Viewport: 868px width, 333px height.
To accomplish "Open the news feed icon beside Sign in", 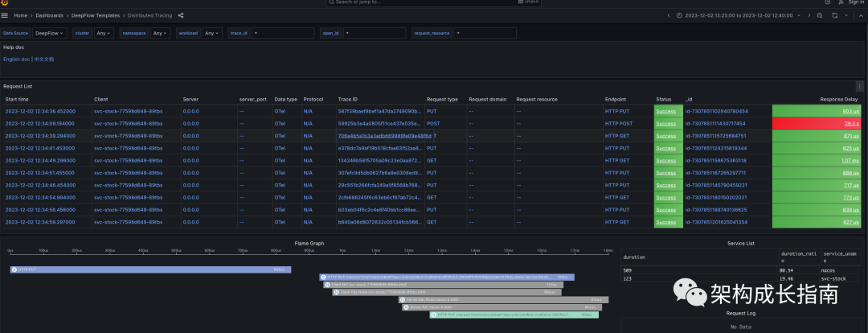I will (x=842, y=2).
